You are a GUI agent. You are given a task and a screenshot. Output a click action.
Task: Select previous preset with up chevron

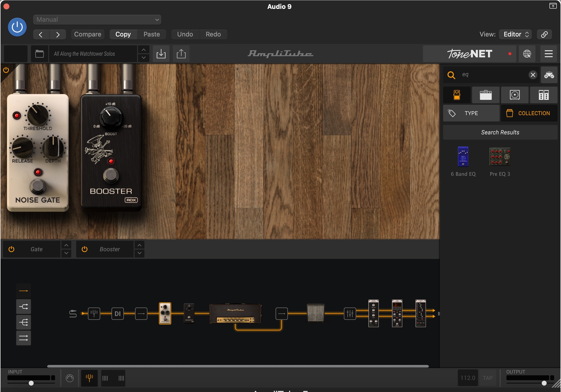click(144, 50)
